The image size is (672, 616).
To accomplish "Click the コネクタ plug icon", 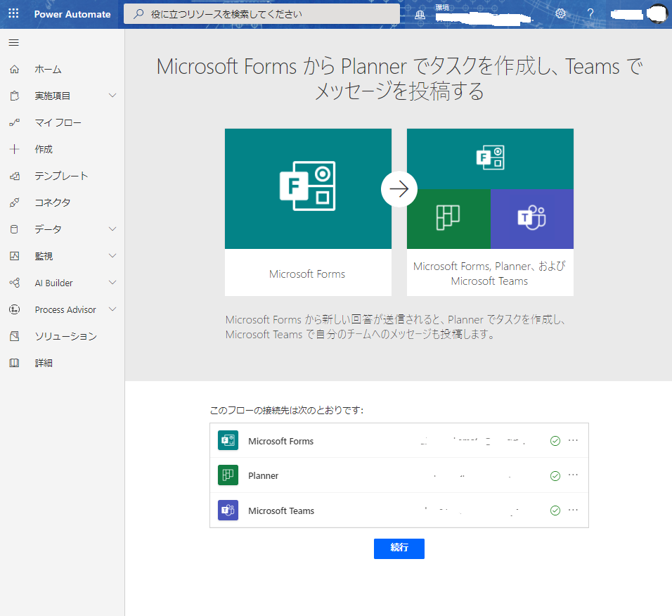I will [x=14, y=203].
